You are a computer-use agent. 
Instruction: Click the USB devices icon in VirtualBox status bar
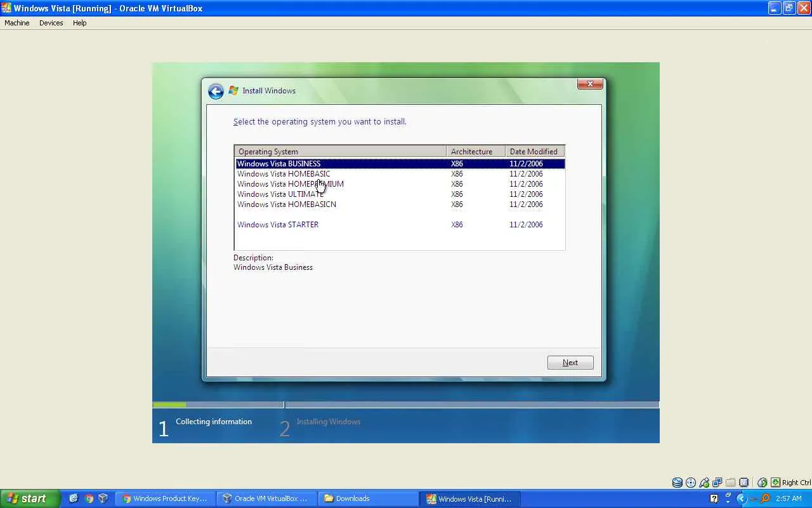tap(704, 483)
